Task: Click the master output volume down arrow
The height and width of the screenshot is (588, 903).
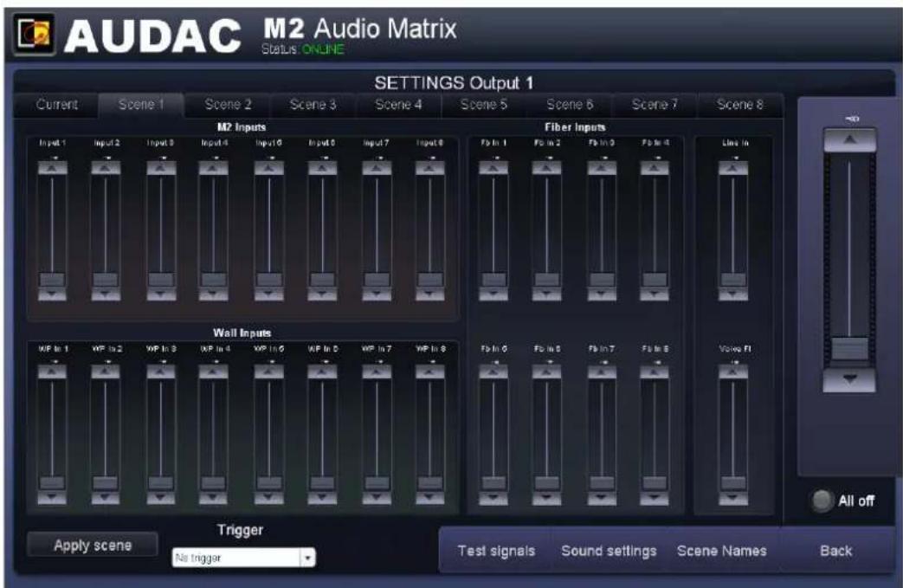Action: [850, 380]
